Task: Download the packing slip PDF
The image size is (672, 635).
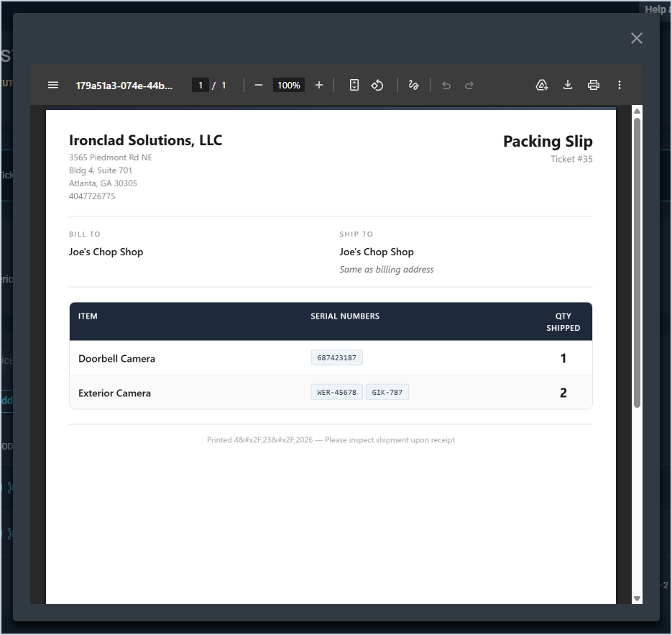Action: (568, 85)
